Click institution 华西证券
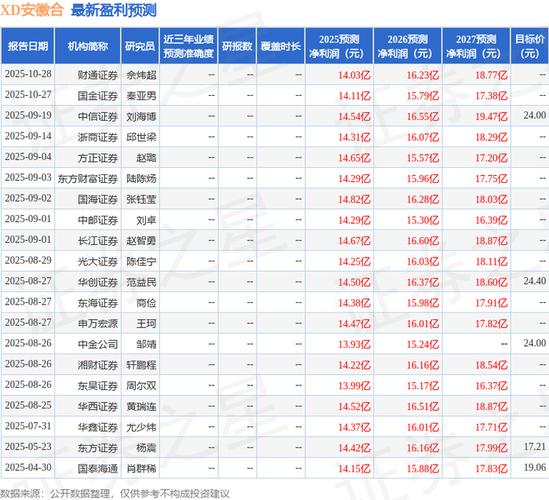549x500 pixels. pyautogui.click(x=97, y=407)
